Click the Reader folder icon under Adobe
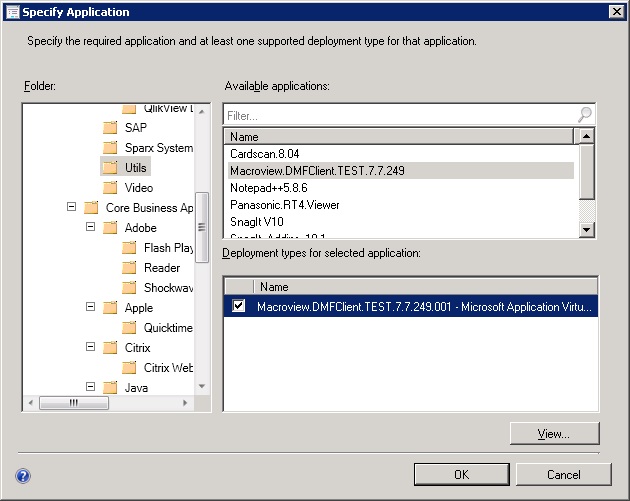Viewport: 630px width, 501px height. (129, 268)
